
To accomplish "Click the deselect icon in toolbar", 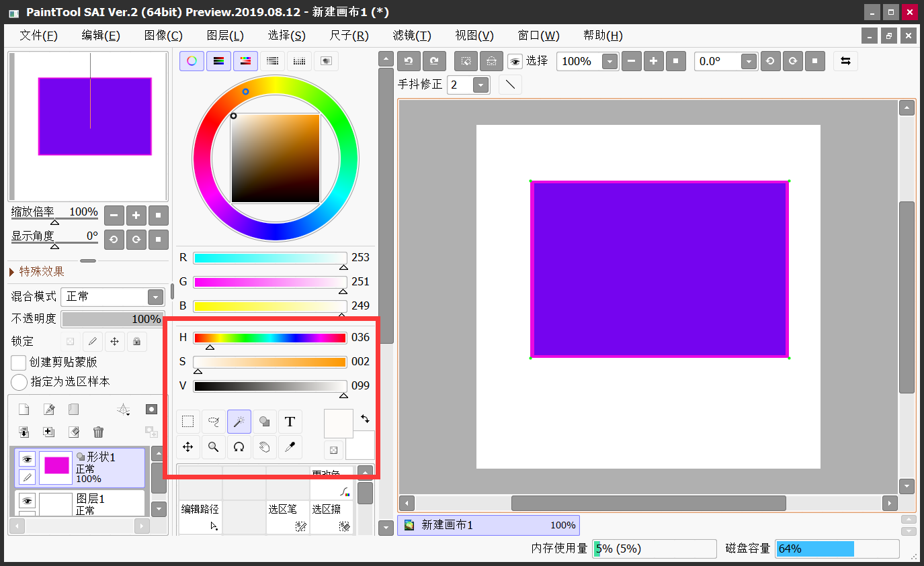I will pyautogui.click(x=466, y=61).
